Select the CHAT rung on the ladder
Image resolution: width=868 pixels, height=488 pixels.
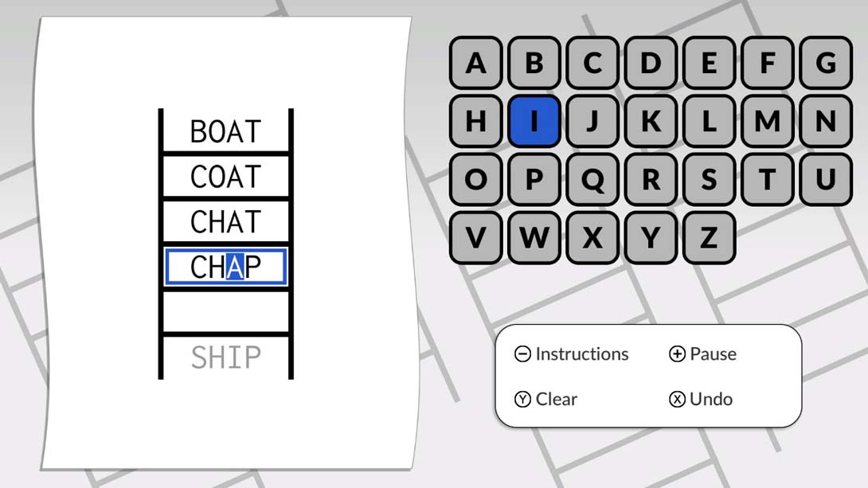(x=225, y=222)
